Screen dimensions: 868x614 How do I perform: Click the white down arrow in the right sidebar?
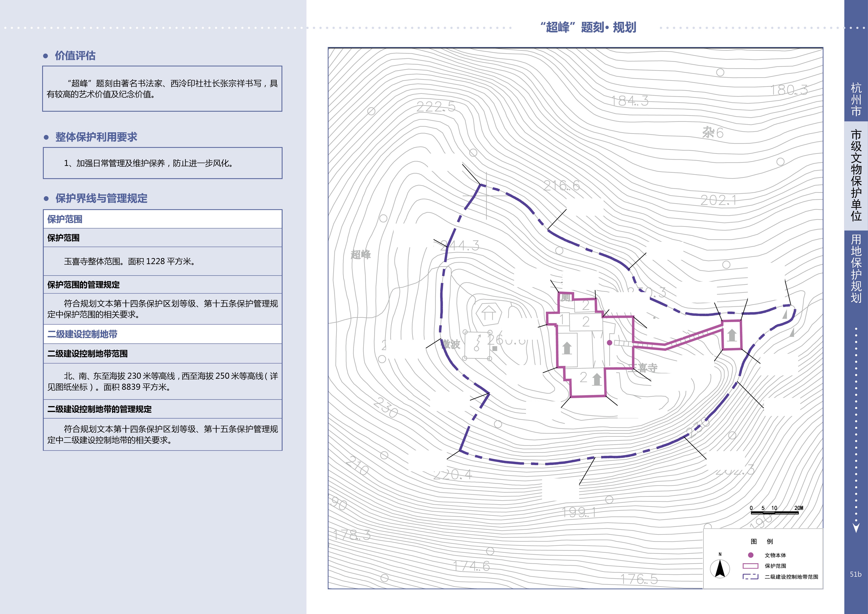[x=856, y=528]
